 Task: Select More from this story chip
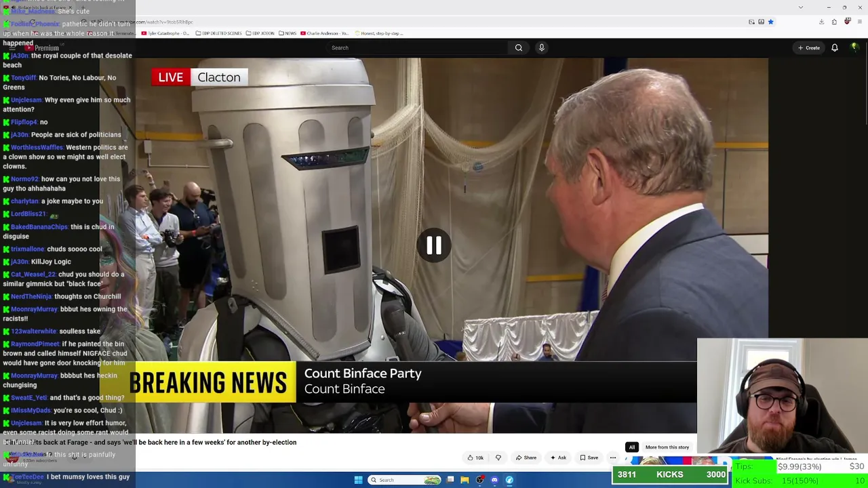coord(667,447)
